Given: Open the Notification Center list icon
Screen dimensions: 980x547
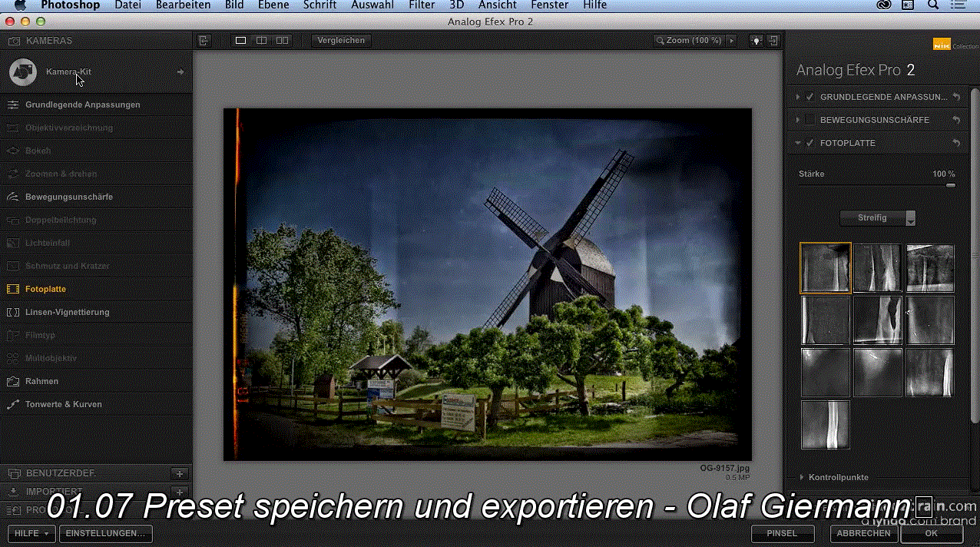Looking at the screenshot, I should pyautogui.click(x=958, y=5).
